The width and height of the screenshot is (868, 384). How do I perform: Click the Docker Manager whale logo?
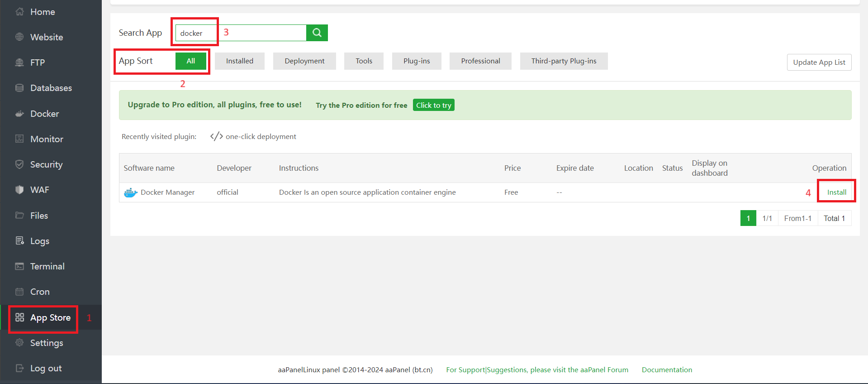[130, 192]
